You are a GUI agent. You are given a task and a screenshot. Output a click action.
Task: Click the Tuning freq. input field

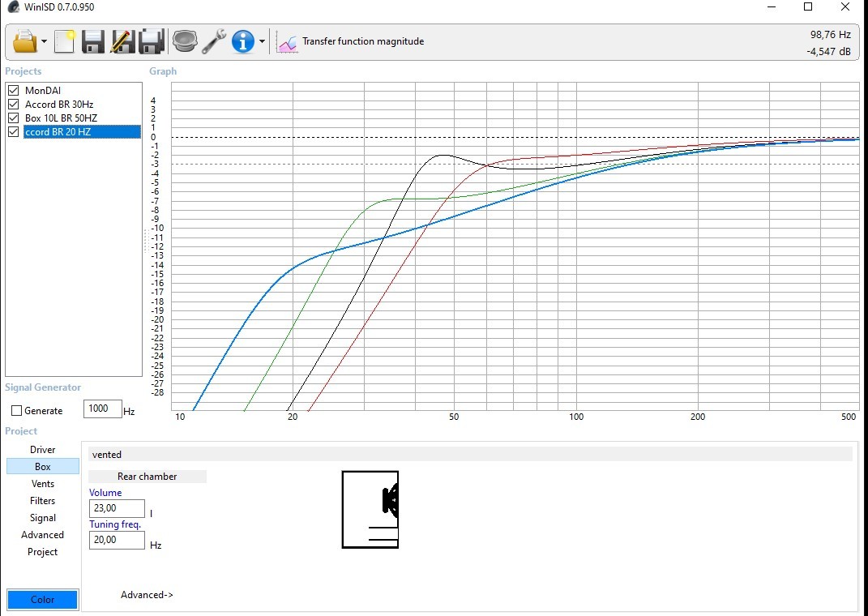(x=117, y=540)
